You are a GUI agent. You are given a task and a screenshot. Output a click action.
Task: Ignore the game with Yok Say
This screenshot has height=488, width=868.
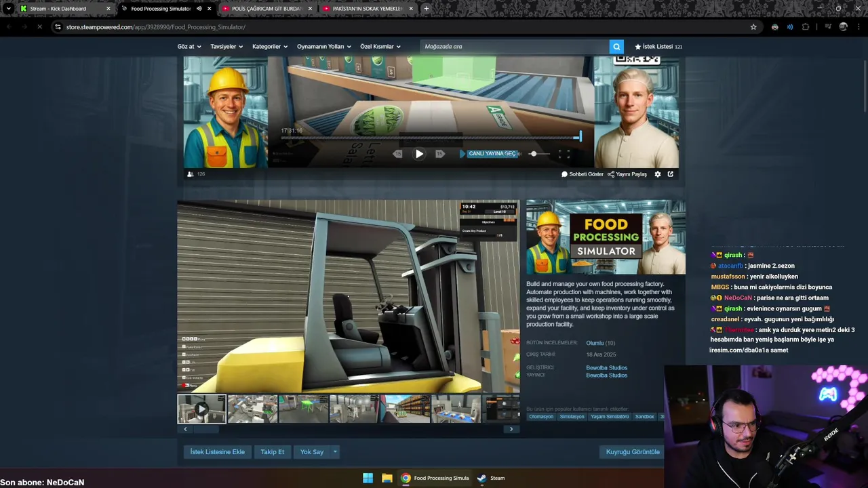click(312, 452)
